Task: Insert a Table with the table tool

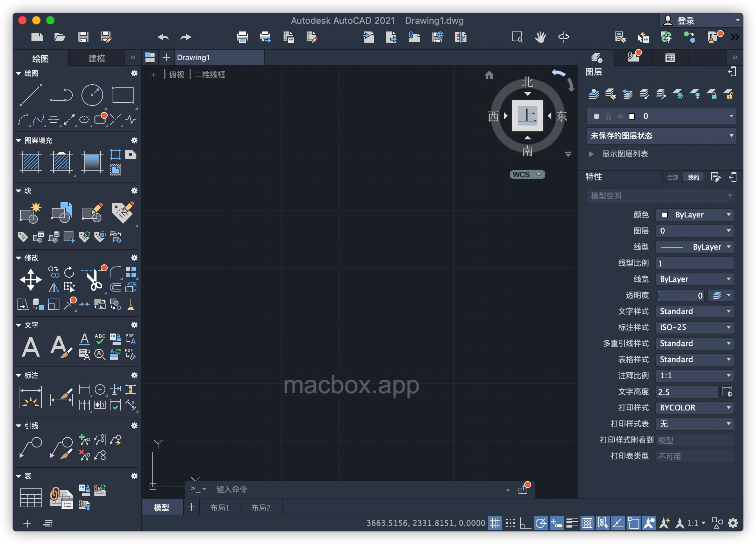Action: [x=31, y=498]
